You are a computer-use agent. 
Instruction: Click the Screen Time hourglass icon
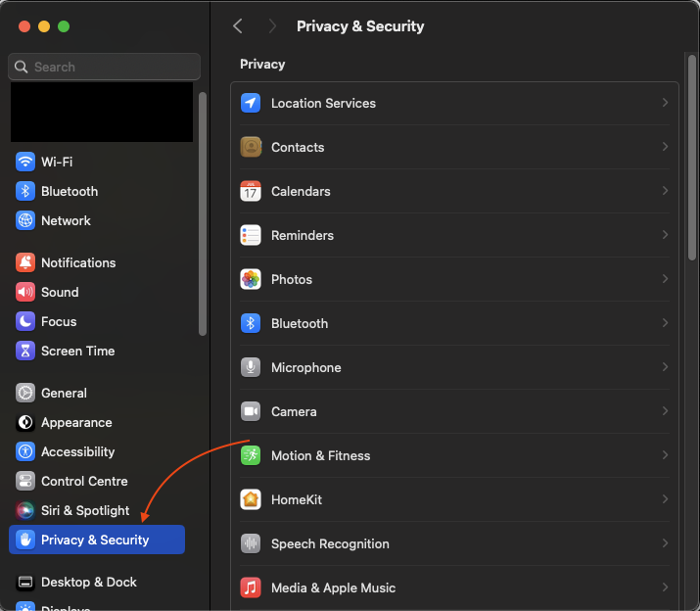25,352
